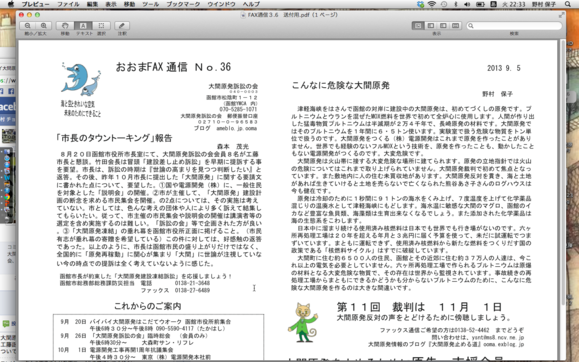
Task: Open the ファイル menu
Action: tap(68, 4)
